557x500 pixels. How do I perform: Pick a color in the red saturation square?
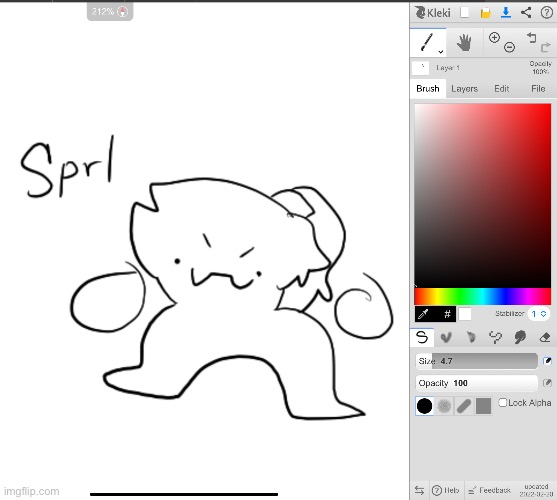click(x=482, y=195)
